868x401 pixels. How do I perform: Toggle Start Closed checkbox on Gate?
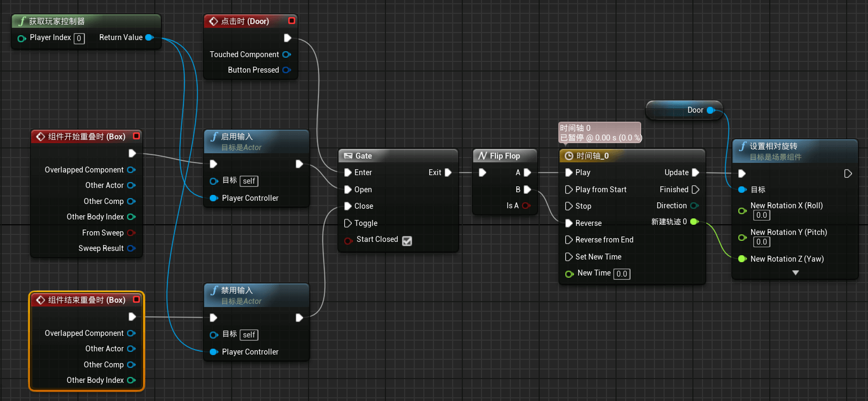pos(407,241)
